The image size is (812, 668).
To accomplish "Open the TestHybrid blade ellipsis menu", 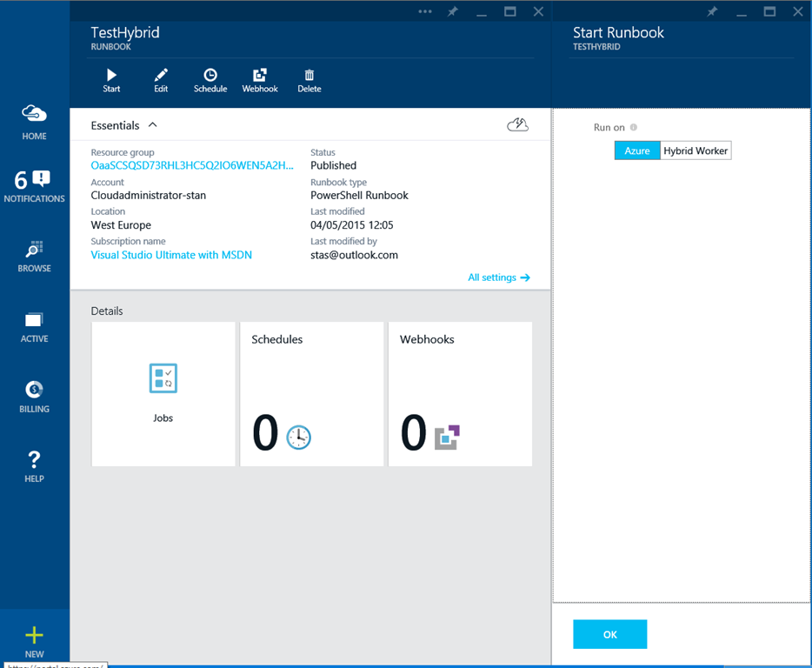I will click(425, 11).
